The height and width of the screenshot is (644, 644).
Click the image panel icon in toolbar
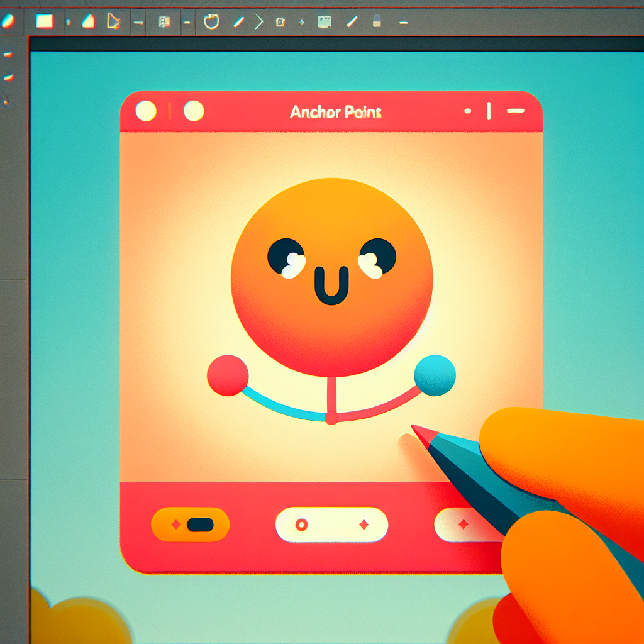[x=325, y=22]
